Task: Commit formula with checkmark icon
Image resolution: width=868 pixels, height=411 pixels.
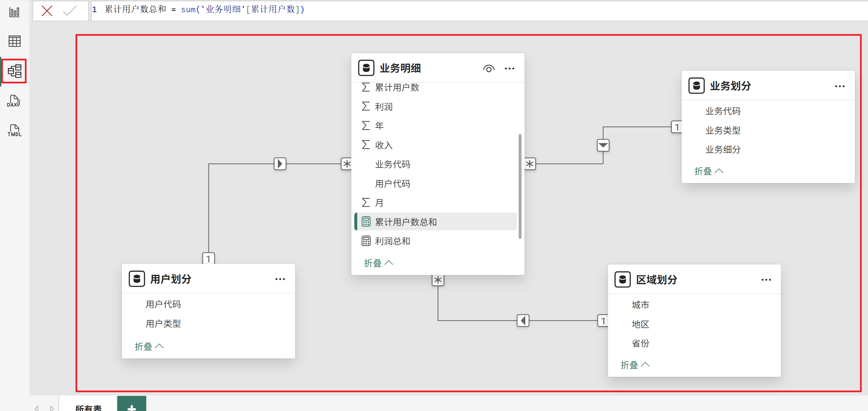Action: tap(70, 11)
